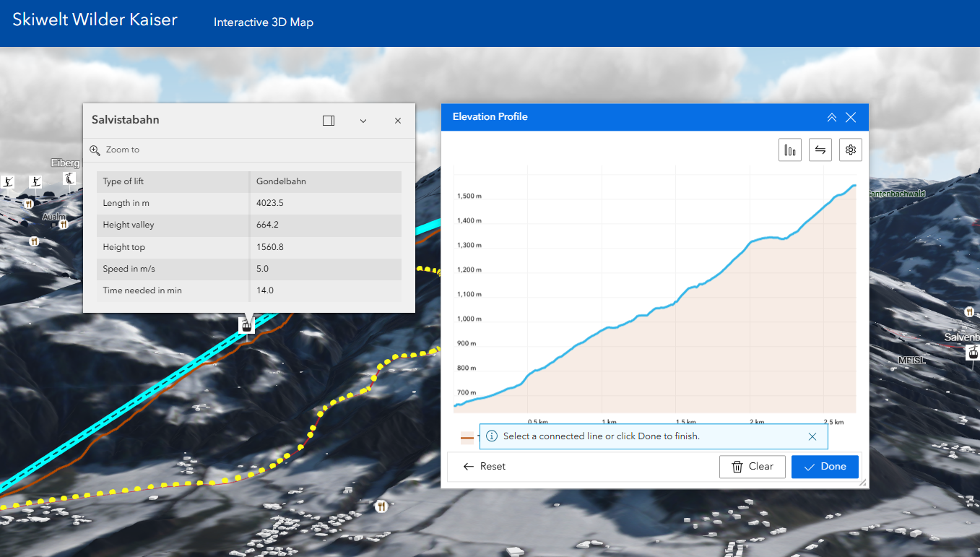The image size is (980, 557).
Task: Open elevation profile statistics chart icon
Action: 790,150
